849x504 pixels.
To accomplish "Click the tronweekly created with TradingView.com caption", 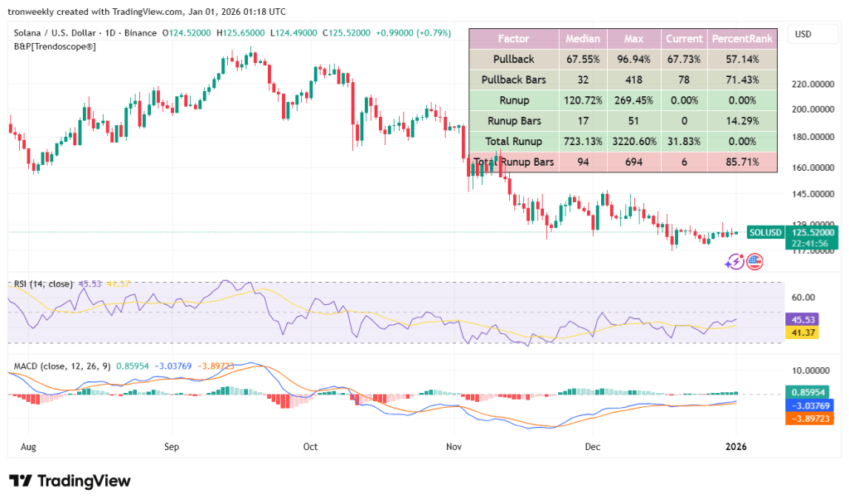I will tap(147, 12).
